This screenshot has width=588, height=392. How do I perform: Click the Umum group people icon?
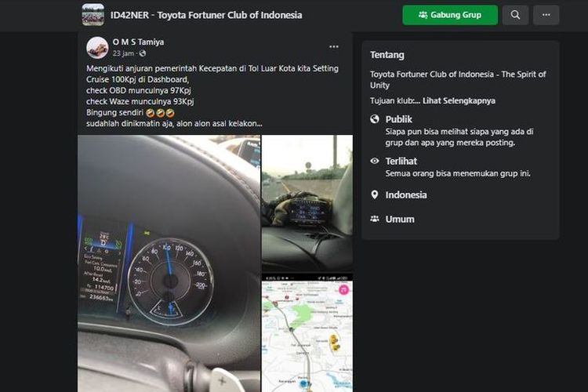pyautogui.click(x=375, y=219)
